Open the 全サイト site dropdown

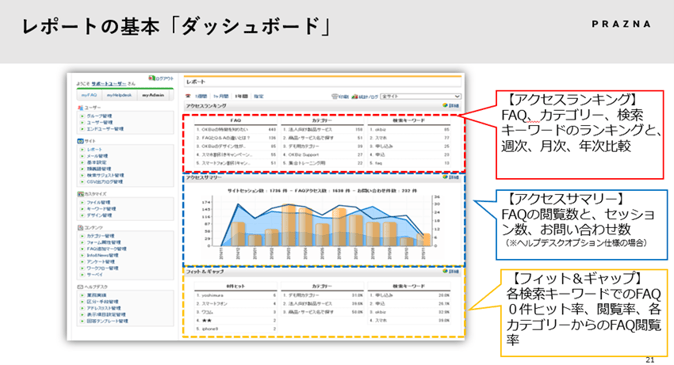tap(420, 96)
